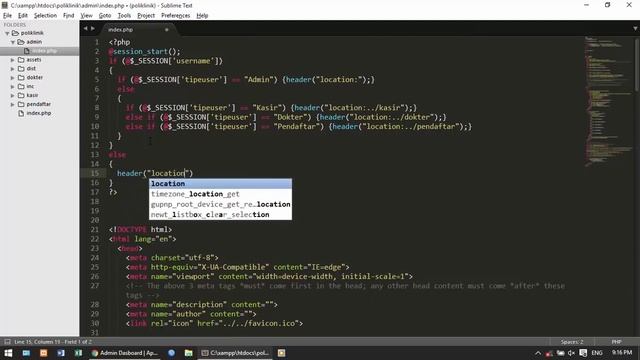Expand the dist folder arrow
This screenshot has height=360, width=640.
(13, 69)
